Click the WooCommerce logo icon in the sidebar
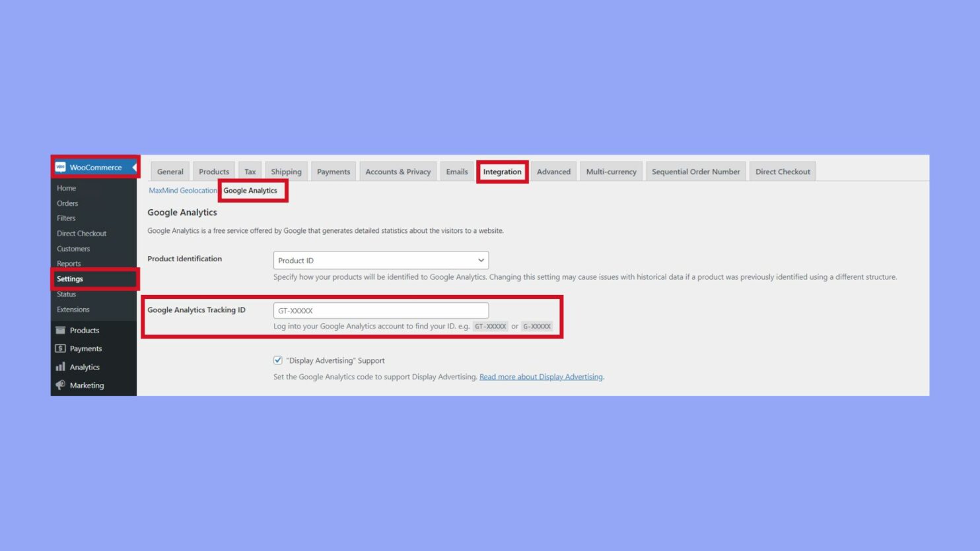The width and height of the screenshot is (980, 551). [62, 167]
